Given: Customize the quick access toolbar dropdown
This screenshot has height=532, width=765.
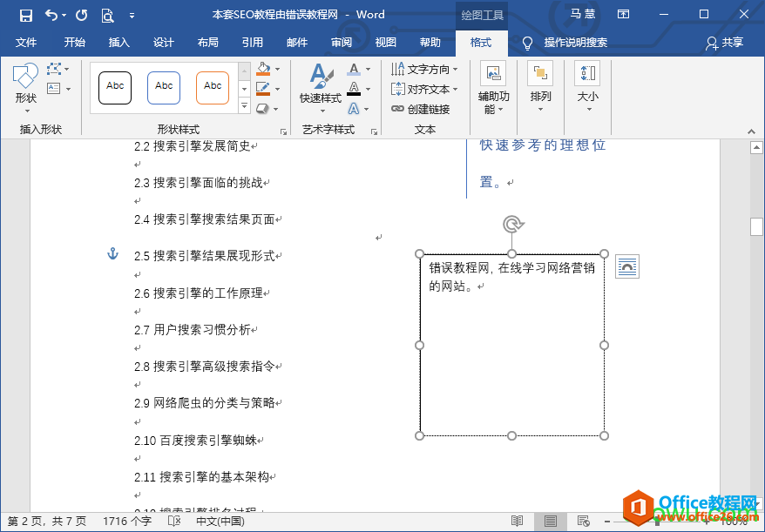Looking at the screenshot, I should coord(132,16).
